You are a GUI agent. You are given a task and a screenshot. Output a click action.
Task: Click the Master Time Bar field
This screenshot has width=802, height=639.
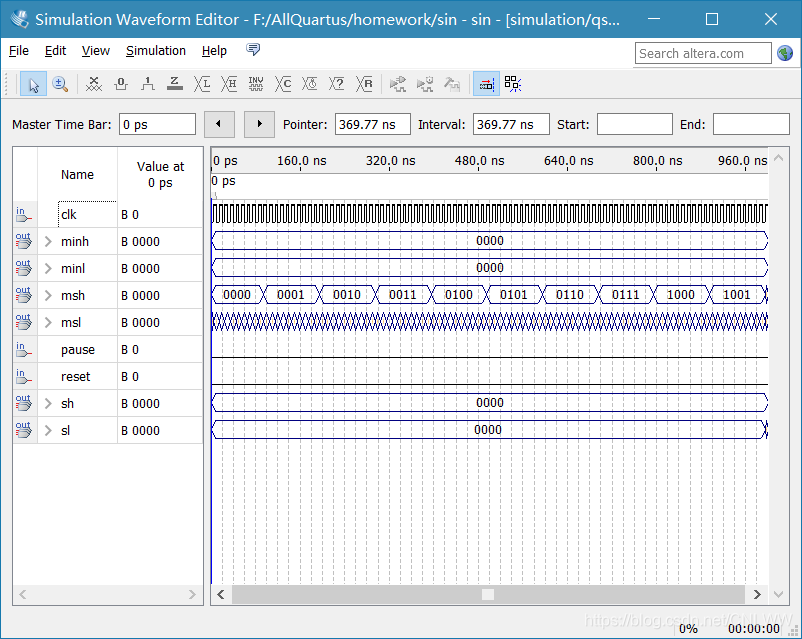pos(157,124)
